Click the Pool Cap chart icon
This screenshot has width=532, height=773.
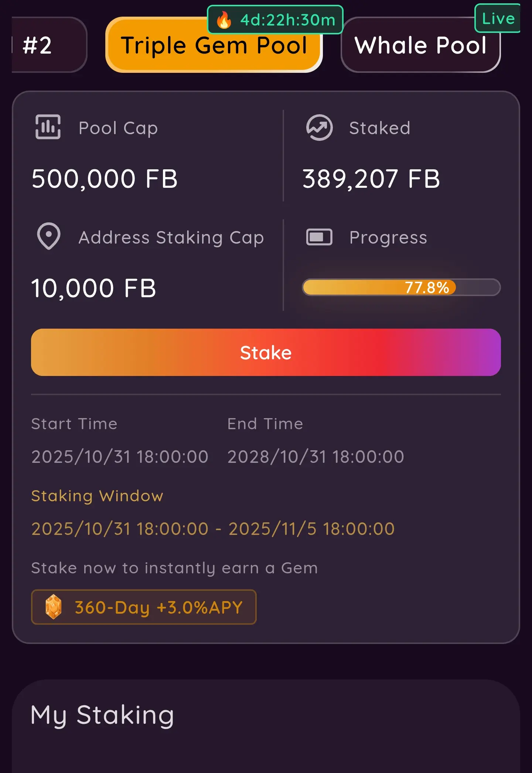pyautogui.click(x=48, y=127)
